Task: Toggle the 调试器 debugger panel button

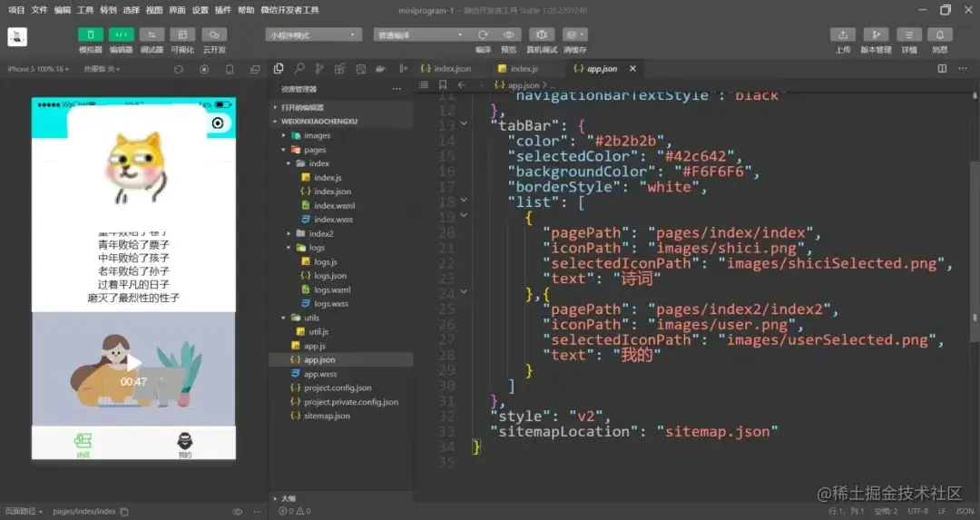Action: (x=152, y=35)
